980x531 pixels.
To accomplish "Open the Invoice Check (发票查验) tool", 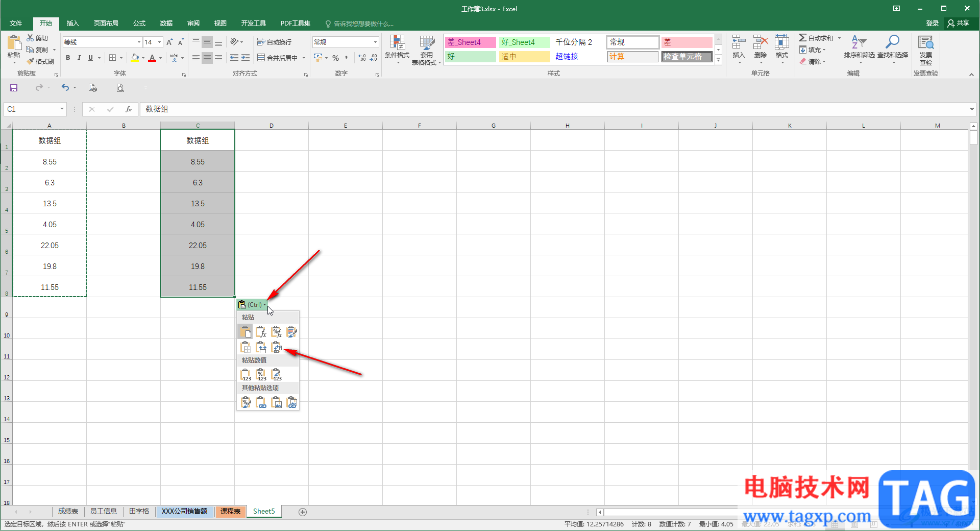I will (x=926, y=50).
